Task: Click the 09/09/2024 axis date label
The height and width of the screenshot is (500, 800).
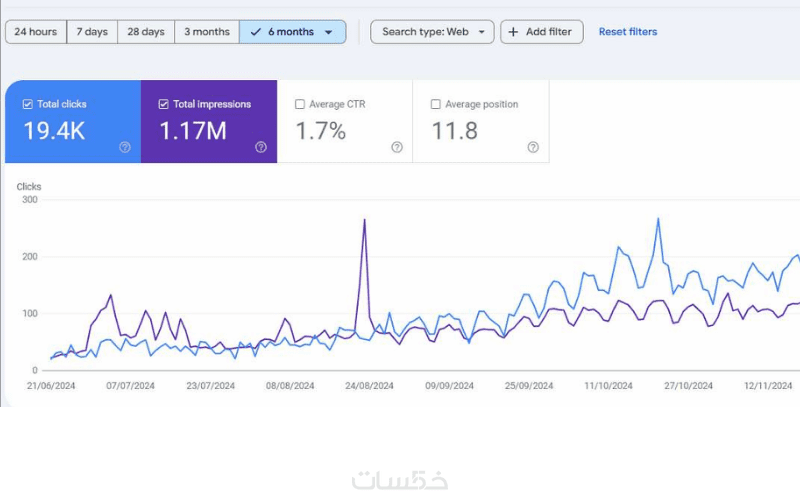Action: click(x=449, y=386)
